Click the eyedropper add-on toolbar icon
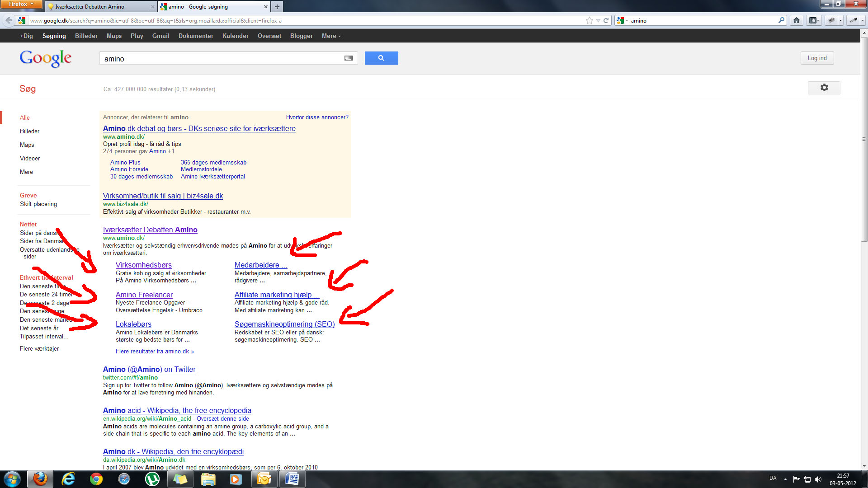The height and width of the screenshot is (488, 868). coord(853,20)
